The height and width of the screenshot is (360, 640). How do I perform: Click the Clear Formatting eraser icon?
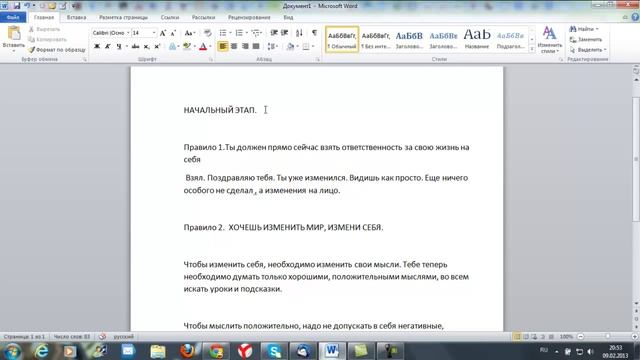[208, 33]
